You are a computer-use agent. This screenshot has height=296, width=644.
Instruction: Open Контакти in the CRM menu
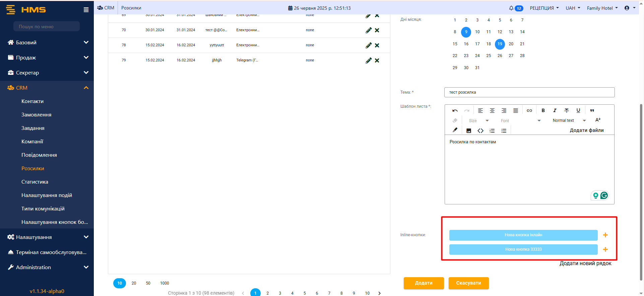tap(33, 101)
